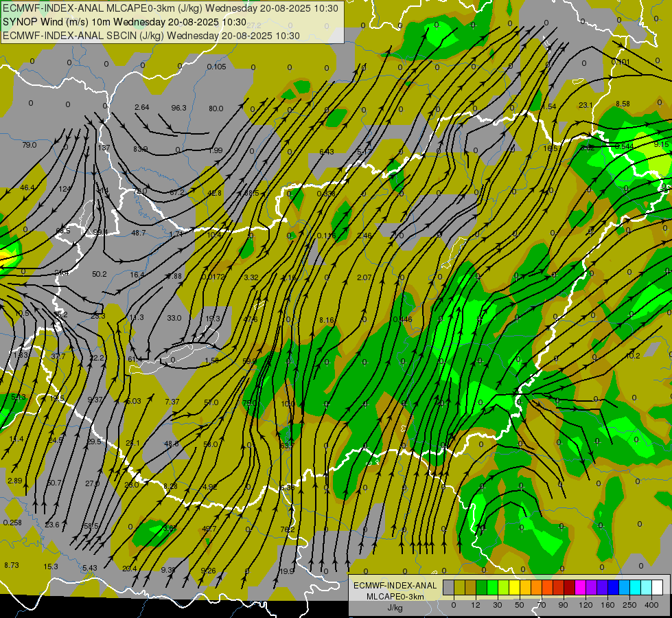Select the 23.6 map value

click(52, 525)
